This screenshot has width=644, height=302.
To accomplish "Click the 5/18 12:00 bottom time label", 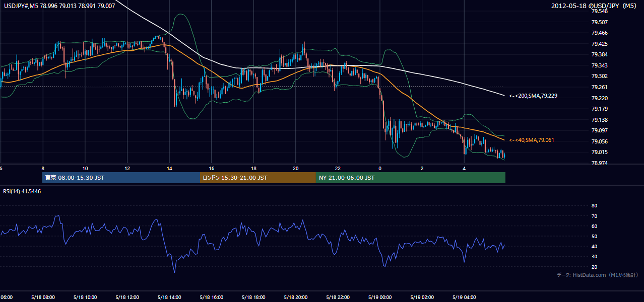I will point(127,297).
